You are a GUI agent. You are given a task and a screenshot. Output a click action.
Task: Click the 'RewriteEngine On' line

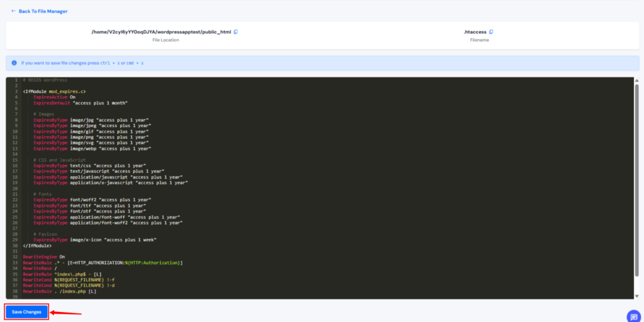tap(44, 257)
